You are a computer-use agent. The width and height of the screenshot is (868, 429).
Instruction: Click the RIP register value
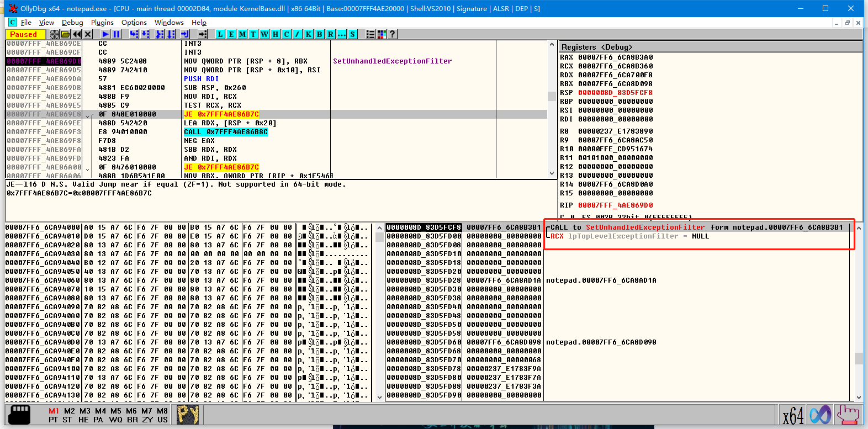coord(615,205)
